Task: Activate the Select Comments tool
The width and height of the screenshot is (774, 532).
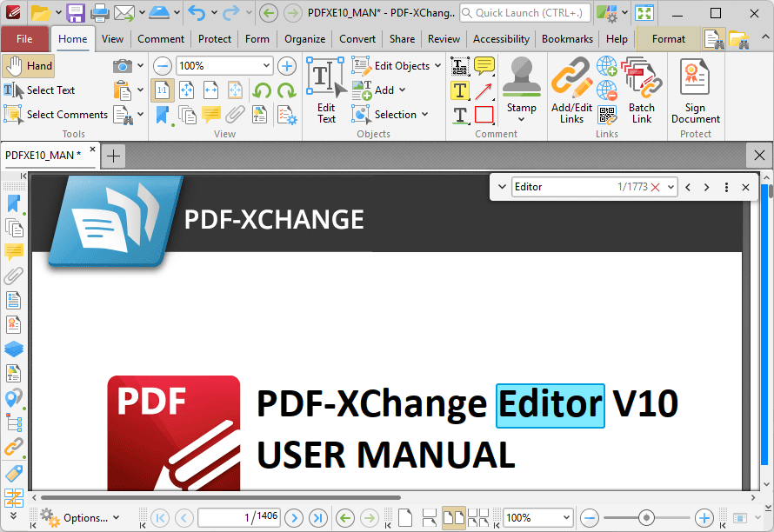Action: pyautogui.click(x=56, y=115)
